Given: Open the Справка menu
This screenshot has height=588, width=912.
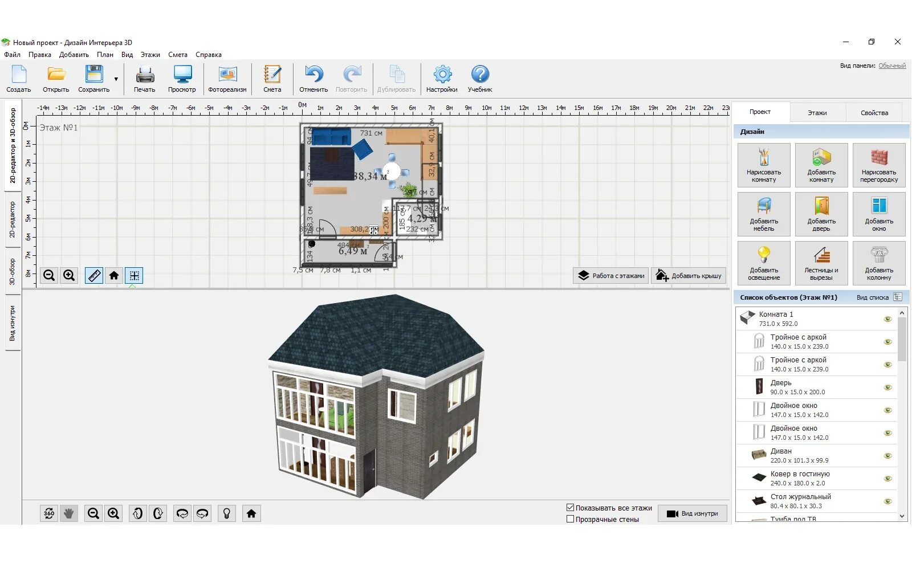Looking at the screenshot, I should click(209, 55).
